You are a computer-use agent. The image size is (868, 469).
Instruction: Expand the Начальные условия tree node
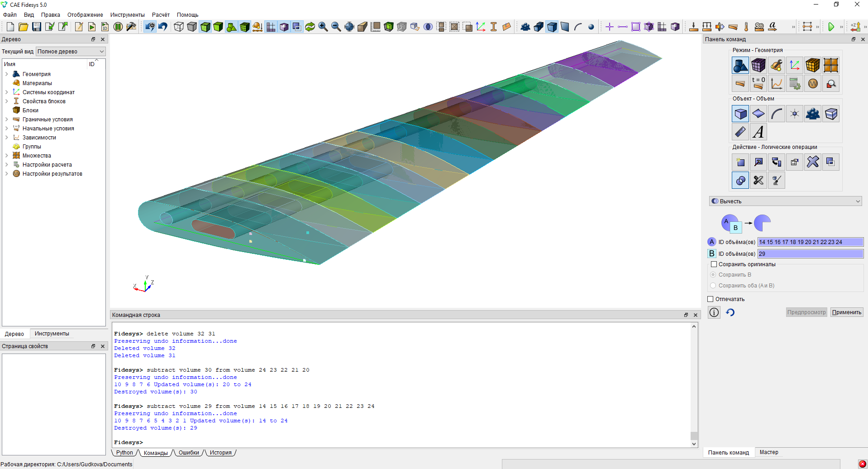point(7,129)
